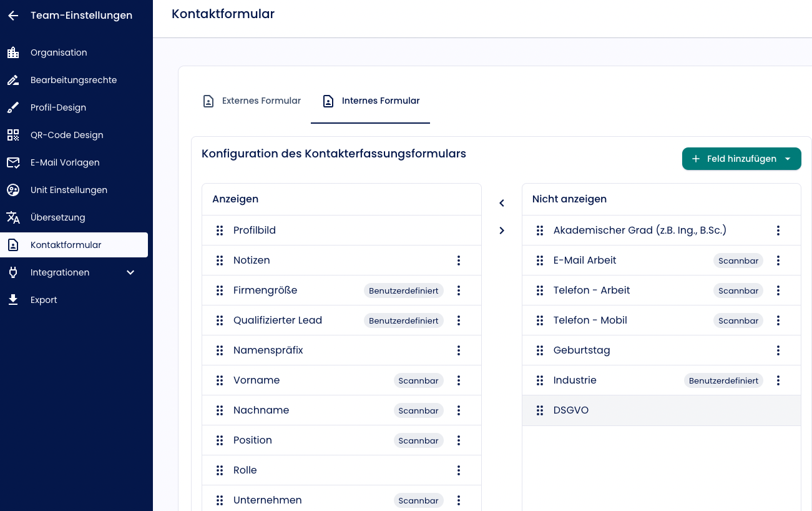Open options menu for Industrie

click(778, 380)
